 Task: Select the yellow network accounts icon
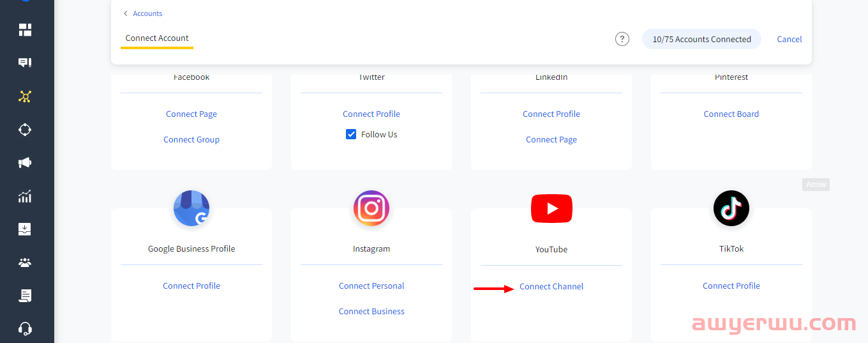25,96
